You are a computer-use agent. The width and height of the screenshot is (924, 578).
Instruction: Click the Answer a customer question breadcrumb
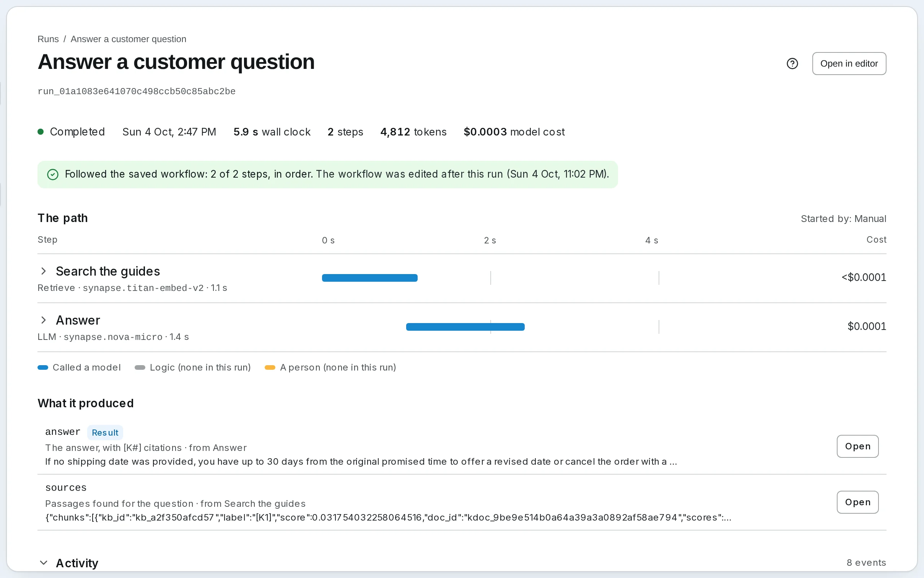[x=129, y=39]
